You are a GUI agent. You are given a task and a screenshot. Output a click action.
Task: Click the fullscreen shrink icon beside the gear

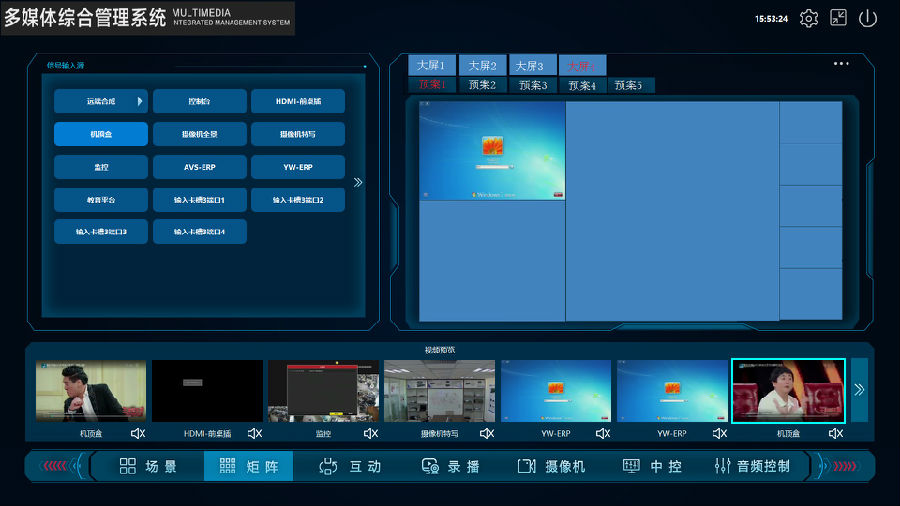(x=838, y=18)
